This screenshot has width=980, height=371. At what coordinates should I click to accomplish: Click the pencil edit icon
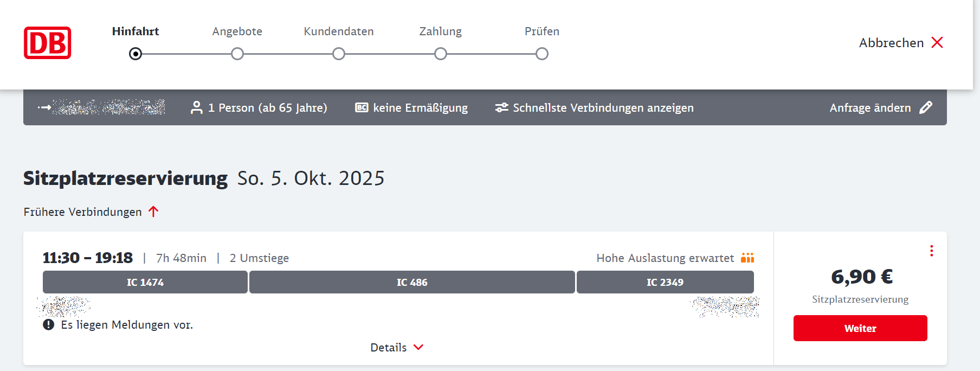click(x=926, y=107)
